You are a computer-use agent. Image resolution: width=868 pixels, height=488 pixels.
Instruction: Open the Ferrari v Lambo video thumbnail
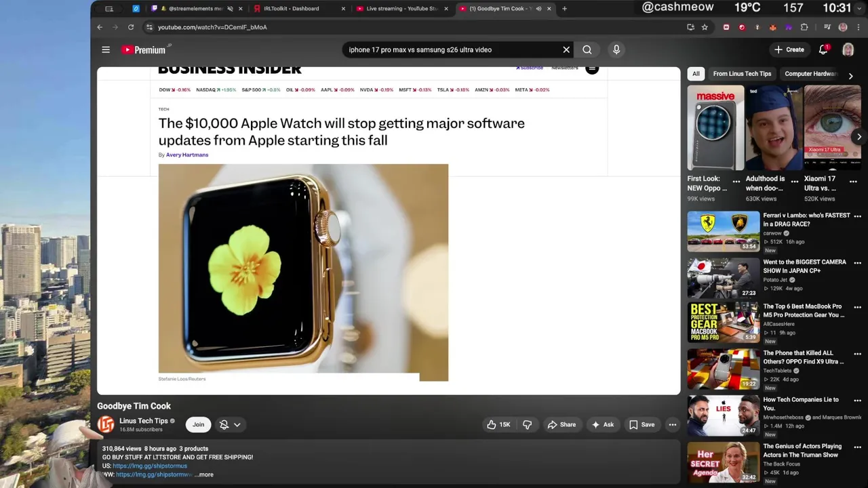(724, 231)
